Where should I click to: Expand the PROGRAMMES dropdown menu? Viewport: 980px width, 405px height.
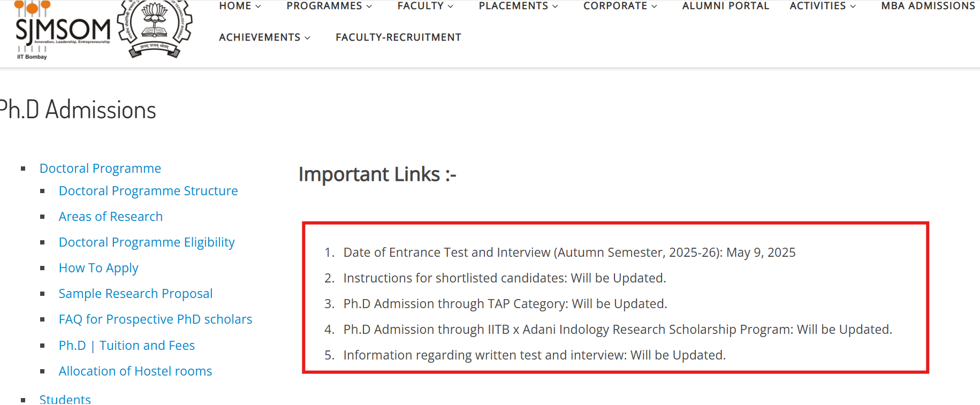coord(328,6)
